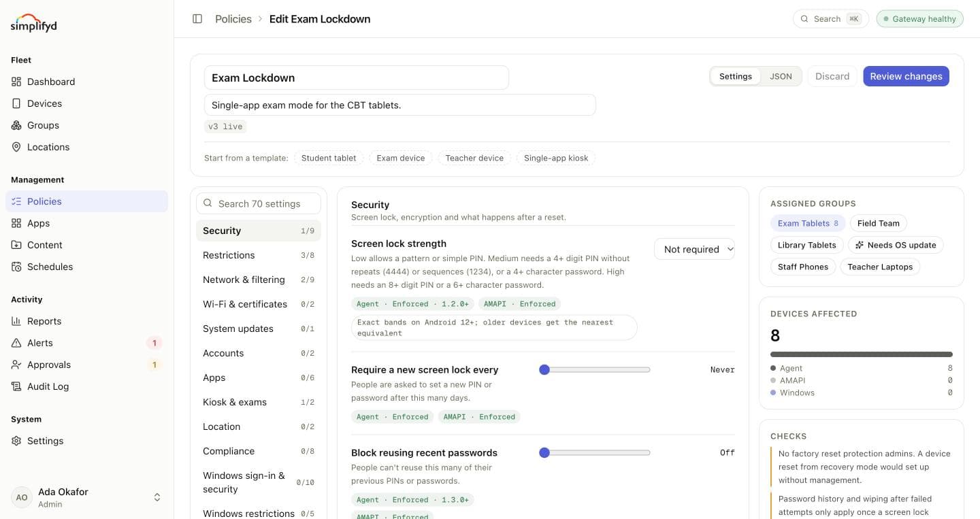980x519 pixels.
Task: Toggle the Needs OS update group chip
Action: coord(896,245)
